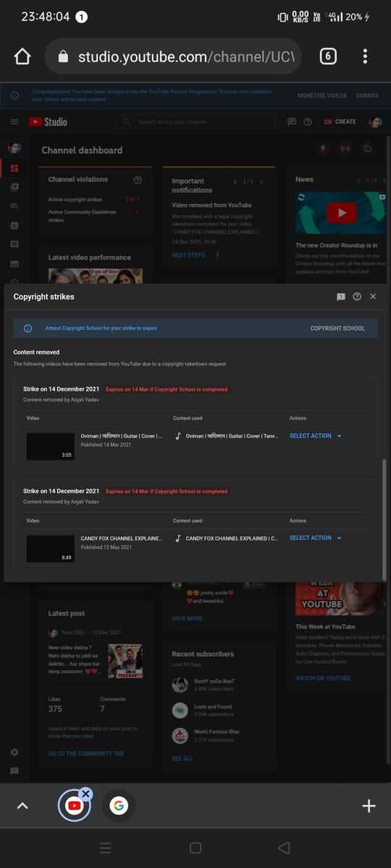This screenshot has height=868, width=391.
Task: Click Oviman Guitar Cover video title
Action: click(x=122, y=436)
